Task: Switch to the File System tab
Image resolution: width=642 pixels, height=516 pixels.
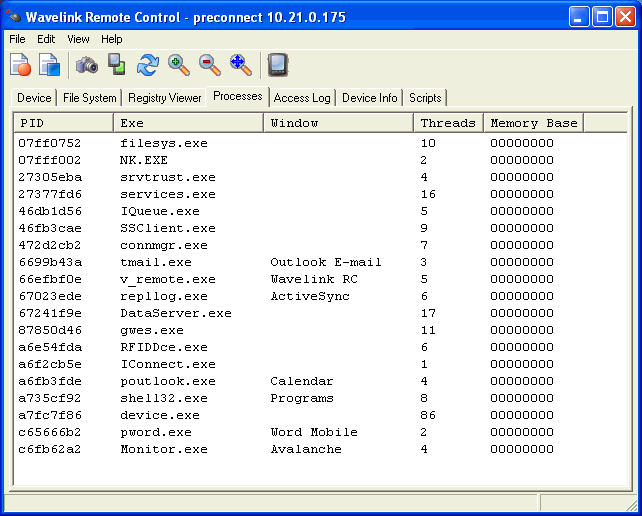Action: [x=90, y=98]
